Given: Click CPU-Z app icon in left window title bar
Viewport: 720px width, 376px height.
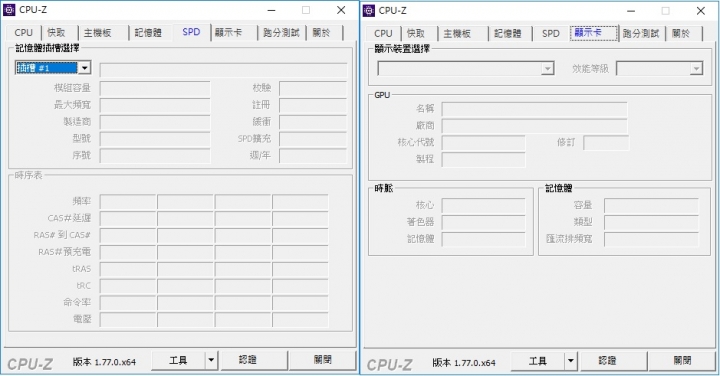Looking at the screenshot, I should tap(9, 10).
